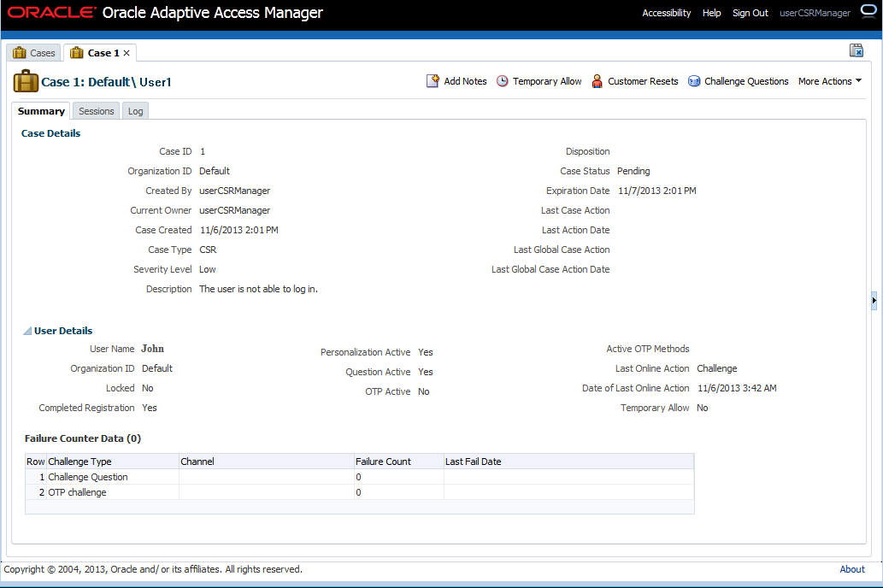The width and height of the screenshot is (883, 588).
Task: Click the Row column header
Action: tap(36, 462)
